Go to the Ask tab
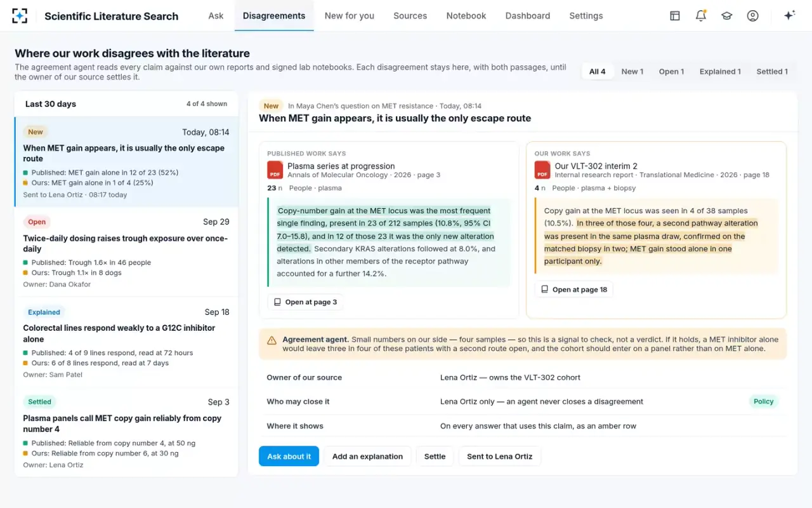The image size is (812, 508). click(x=216, y=16)
